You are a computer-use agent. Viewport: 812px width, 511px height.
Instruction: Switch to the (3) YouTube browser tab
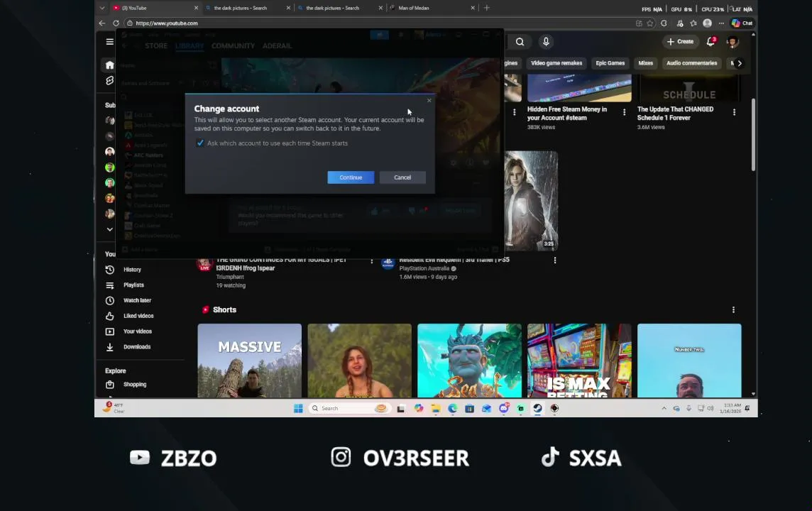(x=155, y=8)
